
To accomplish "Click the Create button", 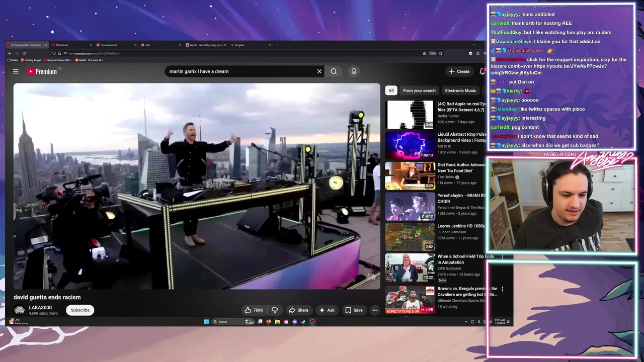I will pos(459,71).
